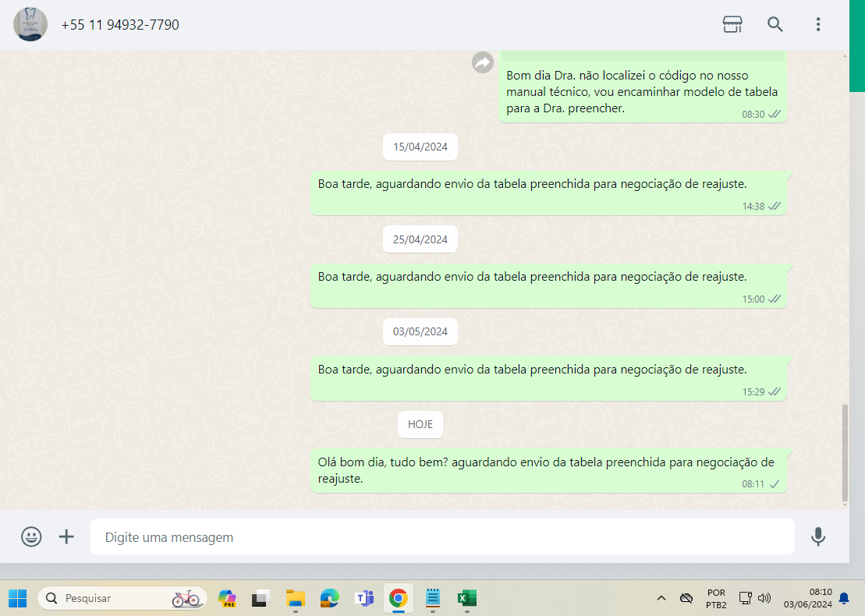This screenshot has width=865, height=616.
Task: Open the emoji picker smiley icon
Action: (x=31, y=536)
